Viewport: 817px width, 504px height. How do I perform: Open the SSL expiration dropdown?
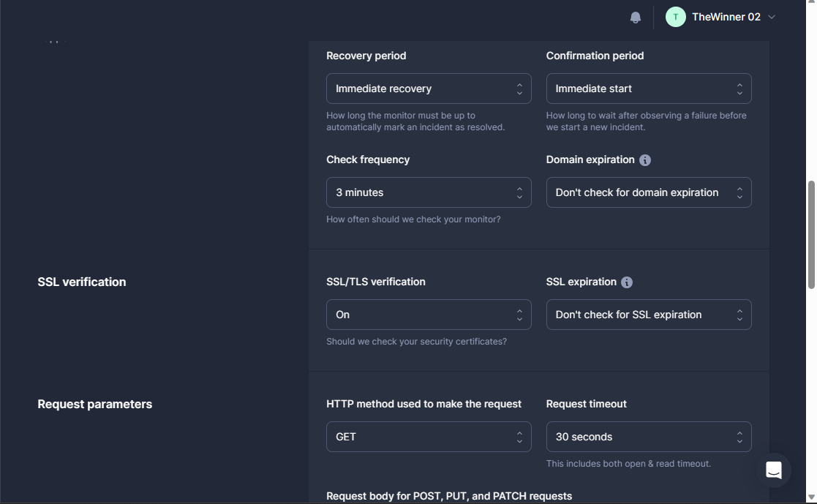coord(648,315)
